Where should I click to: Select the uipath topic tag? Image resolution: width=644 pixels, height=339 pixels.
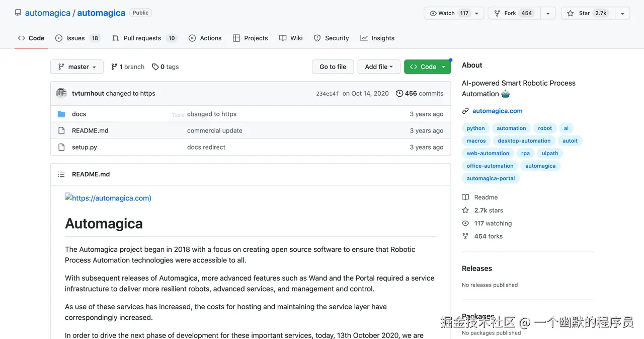(x=550, y=153)
